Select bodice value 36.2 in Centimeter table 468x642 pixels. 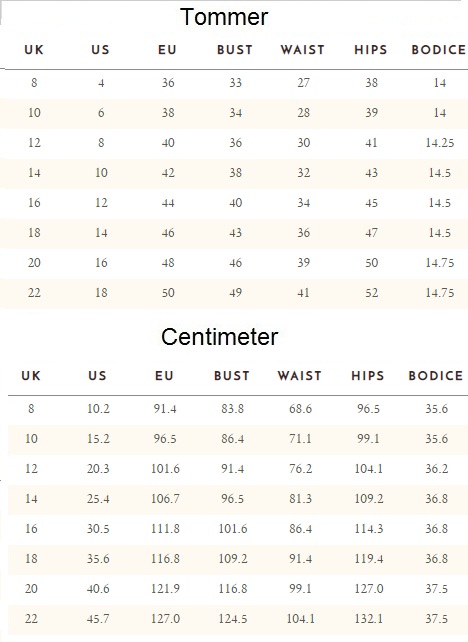[x=436, y=469]
